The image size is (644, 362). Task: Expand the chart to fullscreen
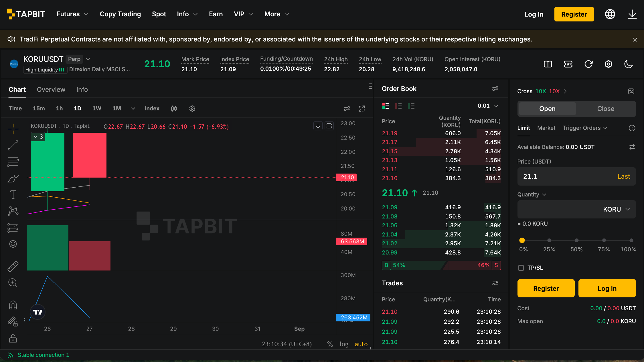[x=362, y=108]
